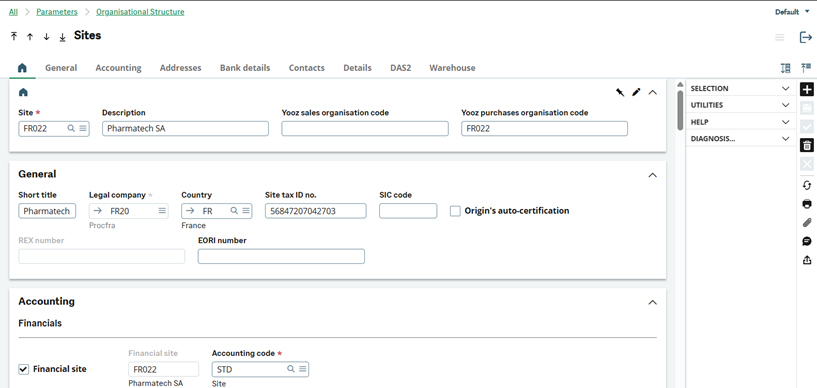Click the Site tax ID no. field
This screenshot has width=817, height=388.
point(315,211)
